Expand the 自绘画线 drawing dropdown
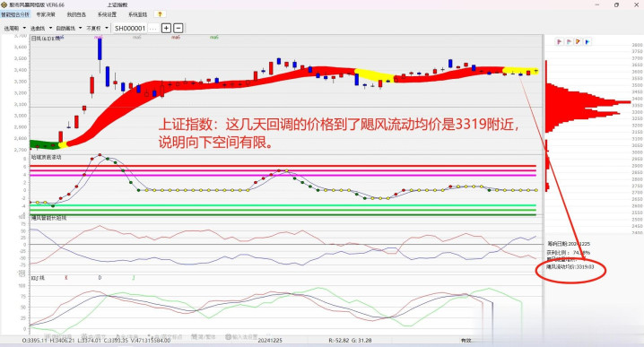The width and height of the screenshot is (644, 347). pyautogui.click(x=68, y=29)
